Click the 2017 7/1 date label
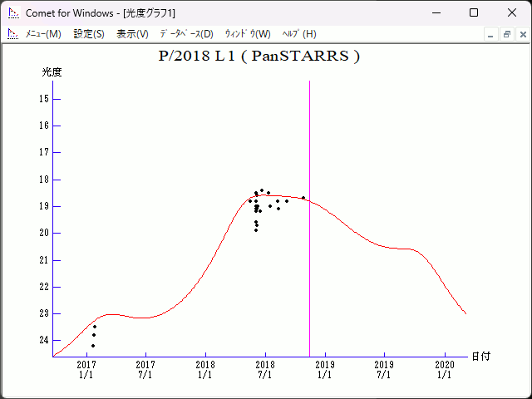This screenshot has height=399, width=532. tap(145, 370)
